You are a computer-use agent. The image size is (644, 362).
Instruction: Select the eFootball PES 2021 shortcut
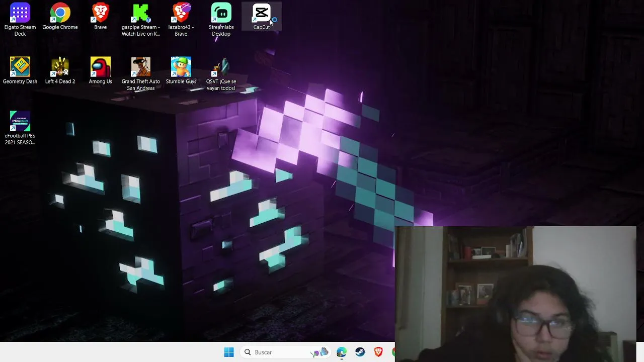[20, 128]
